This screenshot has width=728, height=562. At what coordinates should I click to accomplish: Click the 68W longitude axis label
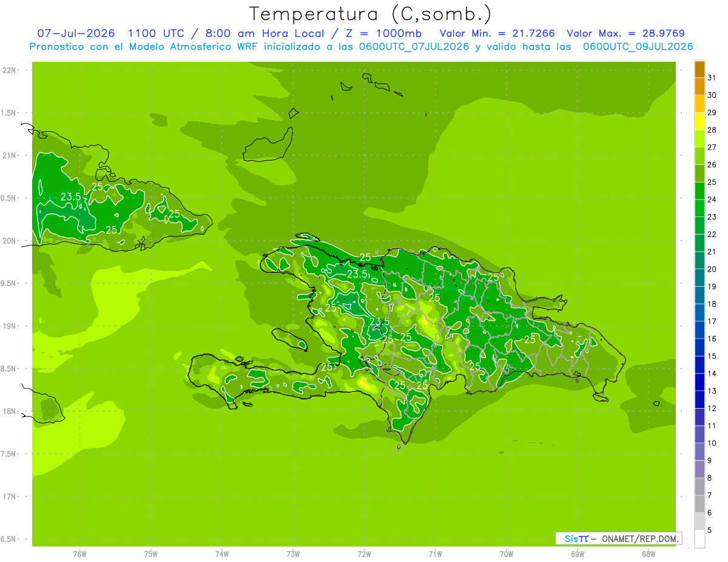(x=648, y=554)
